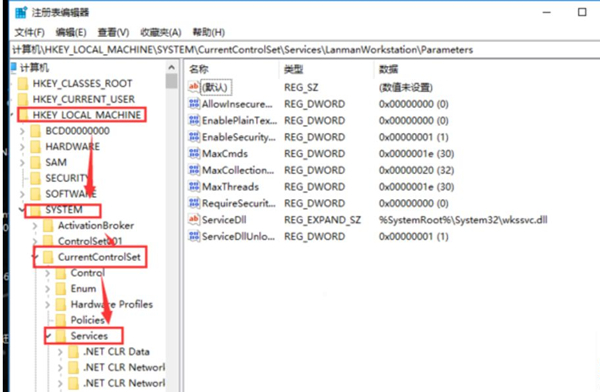Click the Services folder icon
The image size is (600, 392).
61,336
